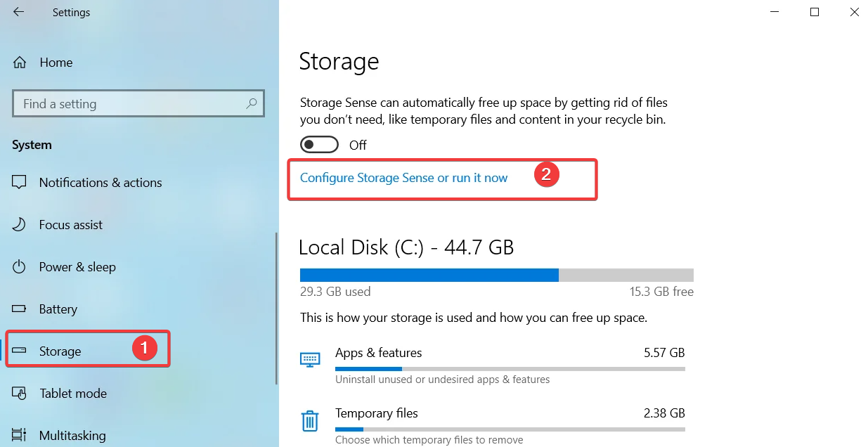Select the Notifications & actions icon
Image resolution: width=868 pixels, height=447 pixels.
click(20, 182)
